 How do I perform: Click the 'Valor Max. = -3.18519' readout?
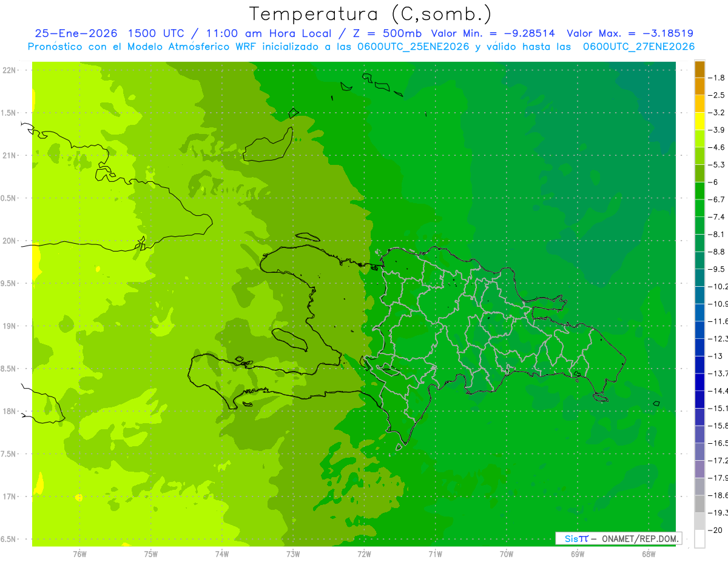click(x=630, y=33)
